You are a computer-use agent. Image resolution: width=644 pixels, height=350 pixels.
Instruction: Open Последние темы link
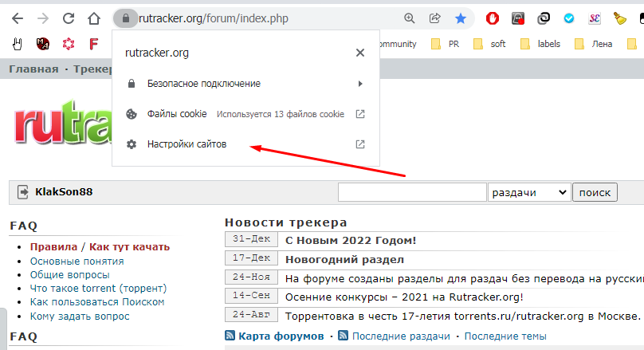[x=505, y=336]
